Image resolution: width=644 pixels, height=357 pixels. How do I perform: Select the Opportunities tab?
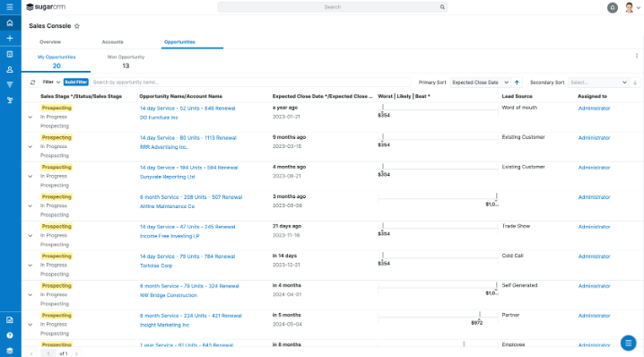[179, 42]
